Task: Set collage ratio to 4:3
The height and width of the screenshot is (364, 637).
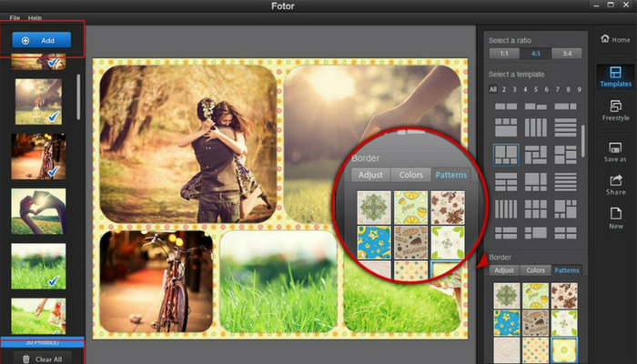Action: pos(535,54)
